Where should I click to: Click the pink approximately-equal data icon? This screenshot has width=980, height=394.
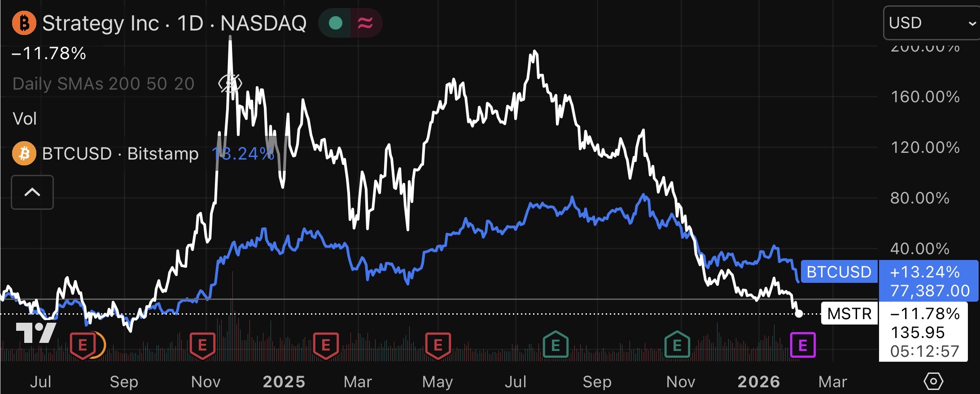click(x=365, y=23)
